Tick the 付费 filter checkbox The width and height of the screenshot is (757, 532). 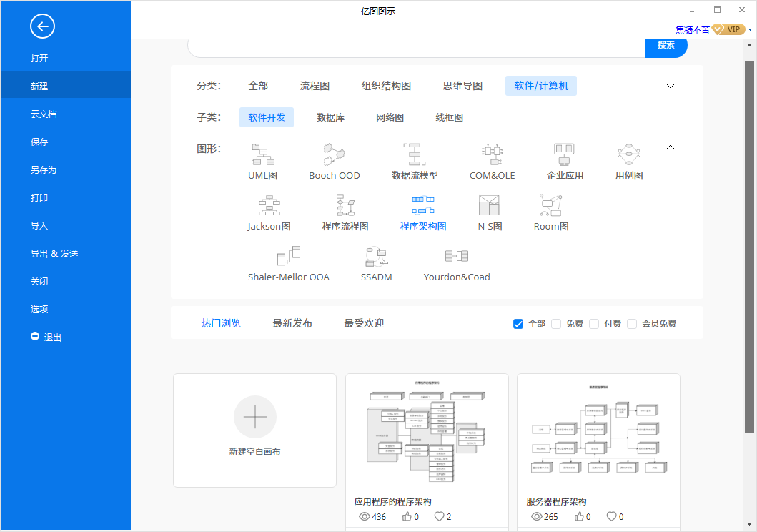point(594,324)
